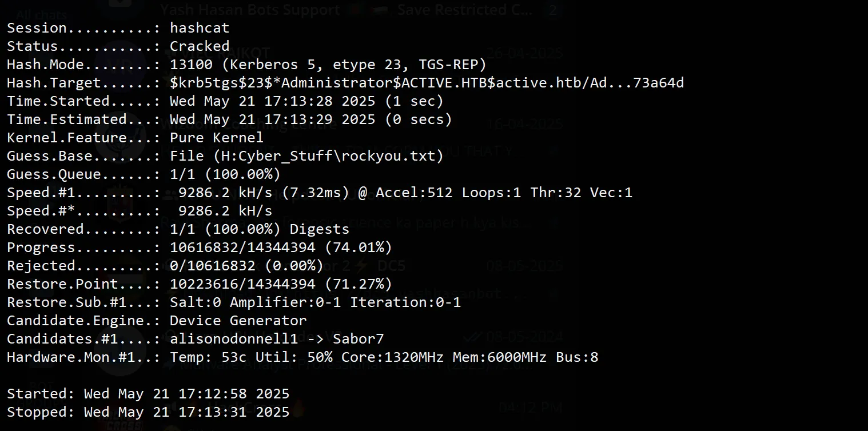Click the Speed.#* total speed value

(x=225, y=211)
